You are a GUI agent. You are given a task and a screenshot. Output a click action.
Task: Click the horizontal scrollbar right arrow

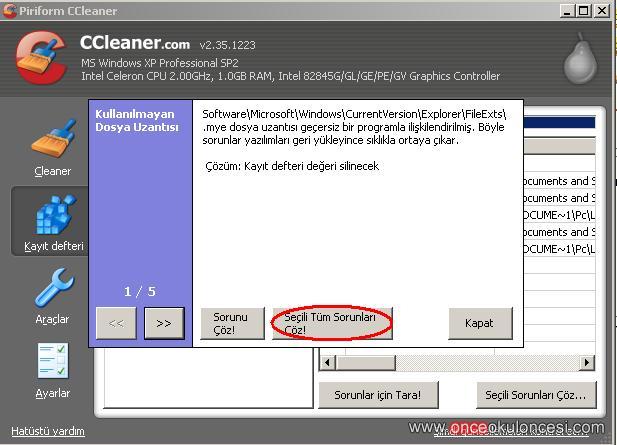[x=587, y=362]
